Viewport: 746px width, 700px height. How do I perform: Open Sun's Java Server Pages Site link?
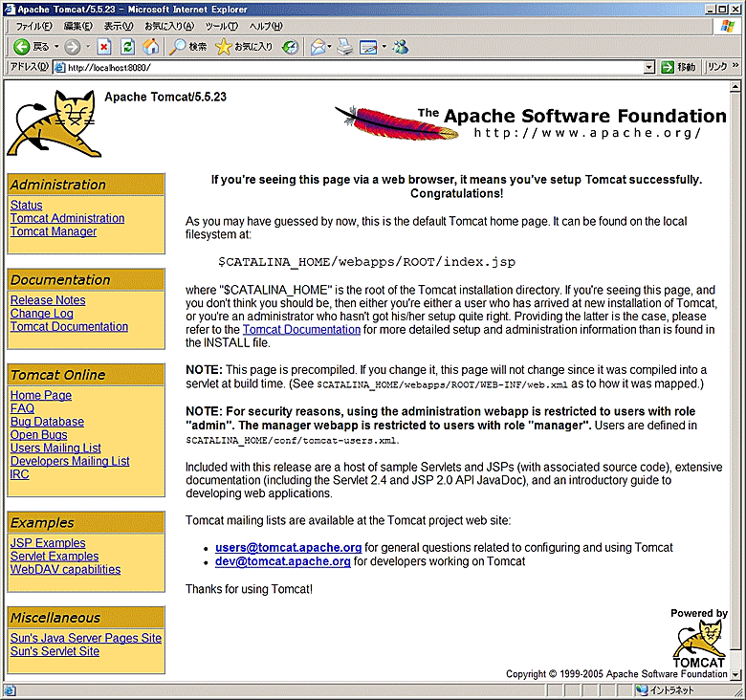coord(86,638)
